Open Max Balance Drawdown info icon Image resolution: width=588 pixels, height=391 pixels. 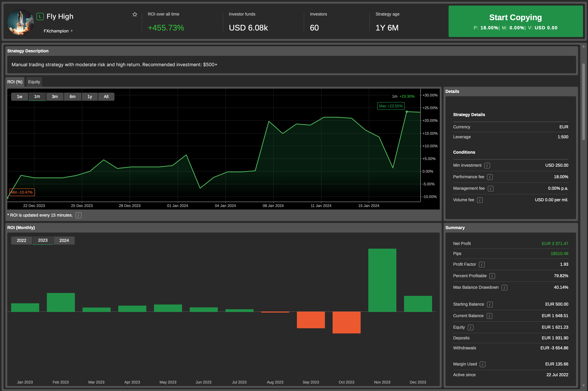pos(504,287)
